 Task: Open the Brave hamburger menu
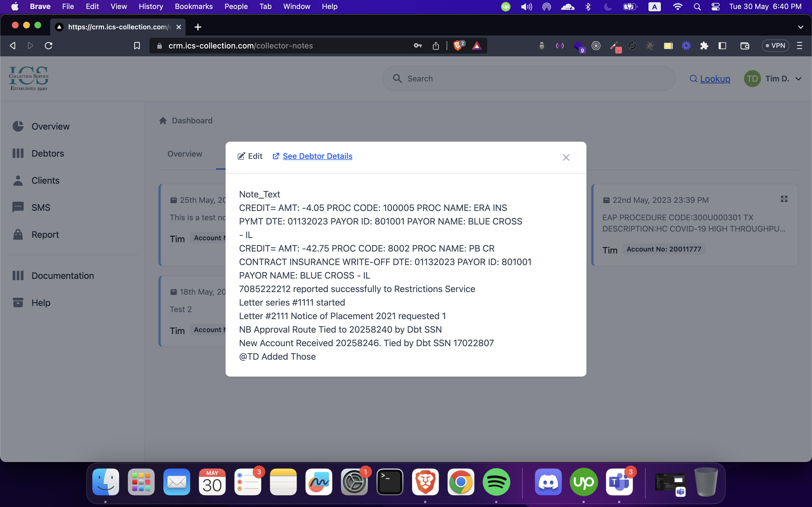[800, 46]
